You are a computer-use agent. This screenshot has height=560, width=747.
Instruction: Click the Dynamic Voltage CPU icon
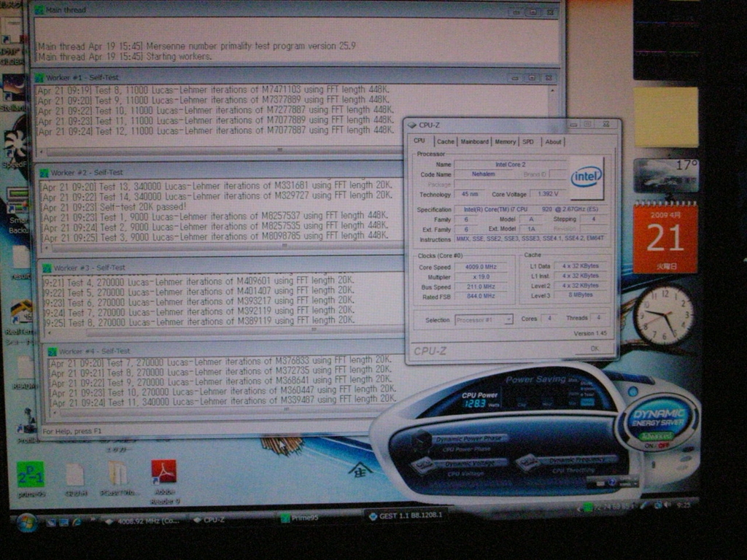click(x=424, y=465)
